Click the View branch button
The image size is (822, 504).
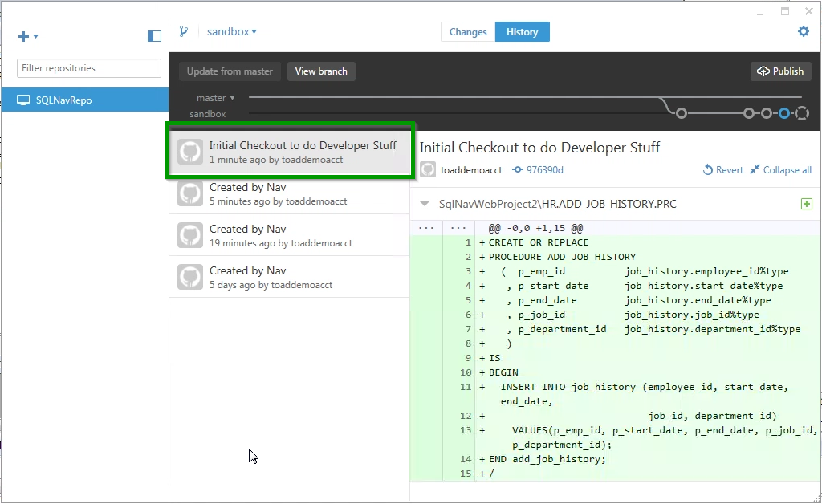(321, 71)
